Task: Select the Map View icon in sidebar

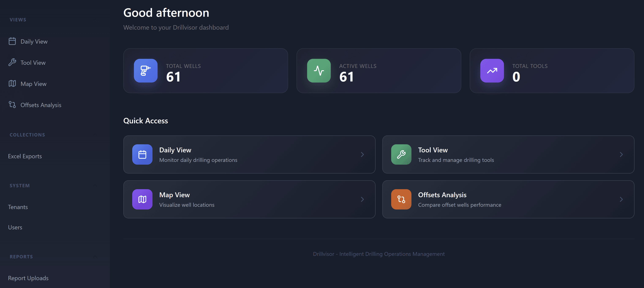Action: (x=12, y=84)
